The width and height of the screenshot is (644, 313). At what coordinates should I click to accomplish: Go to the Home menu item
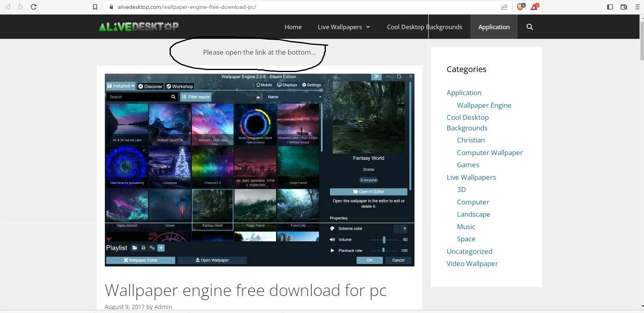(x=293, y=27)
